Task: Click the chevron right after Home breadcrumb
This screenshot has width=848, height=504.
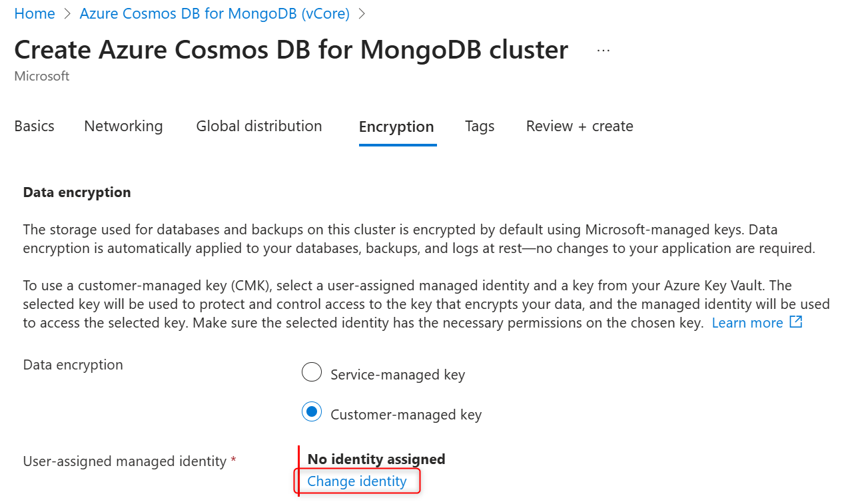Action: pos(67,14)
